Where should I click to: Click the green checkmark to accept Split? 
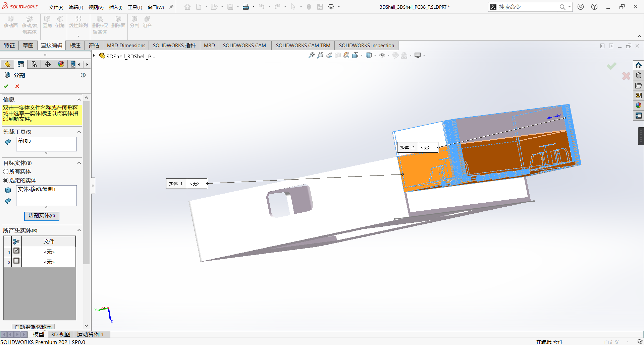click(x=6, y=86)
